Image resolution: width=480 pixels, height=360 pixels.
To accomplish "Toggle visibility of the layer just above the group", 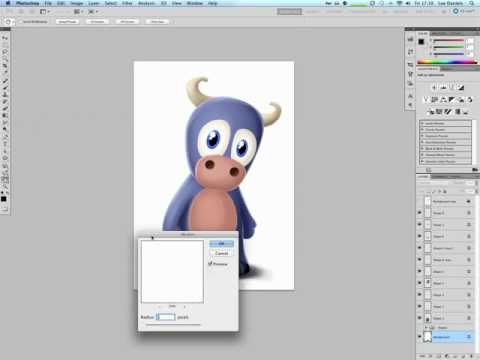I will point(420,318).
